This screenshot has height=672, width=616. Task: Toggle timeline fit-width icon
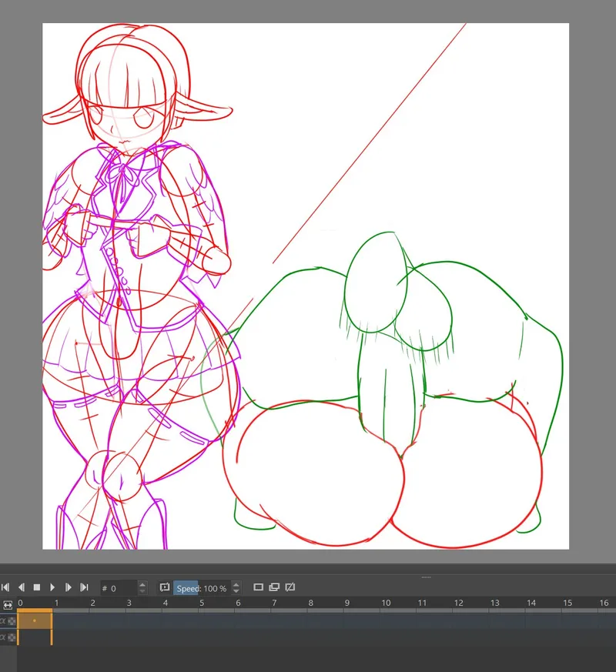8,605
